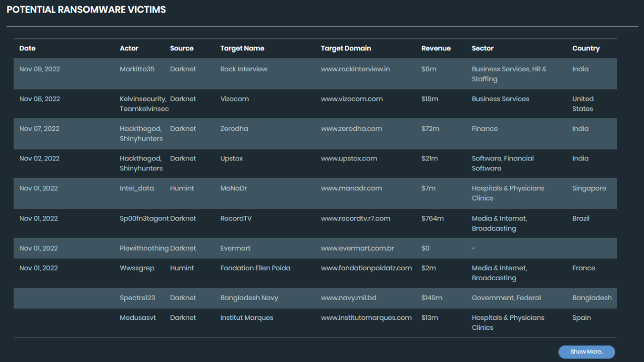Click the www.manadr.com domain link
This screenshot has height=362, width=644.
click(351, 188)
